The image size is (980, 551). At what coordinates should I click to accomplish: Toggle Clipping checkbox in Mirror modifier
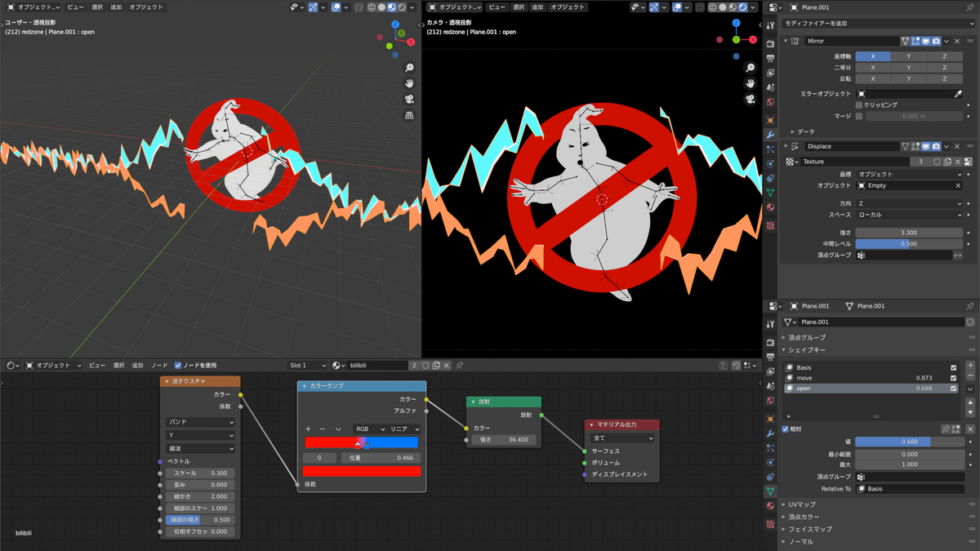[858, 105]
